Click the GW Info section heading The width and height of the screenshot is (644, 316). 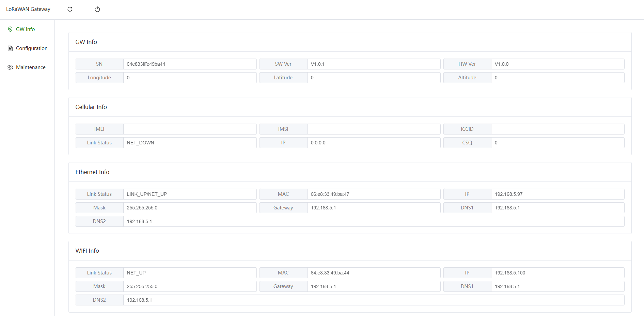[x=86, y=42]
